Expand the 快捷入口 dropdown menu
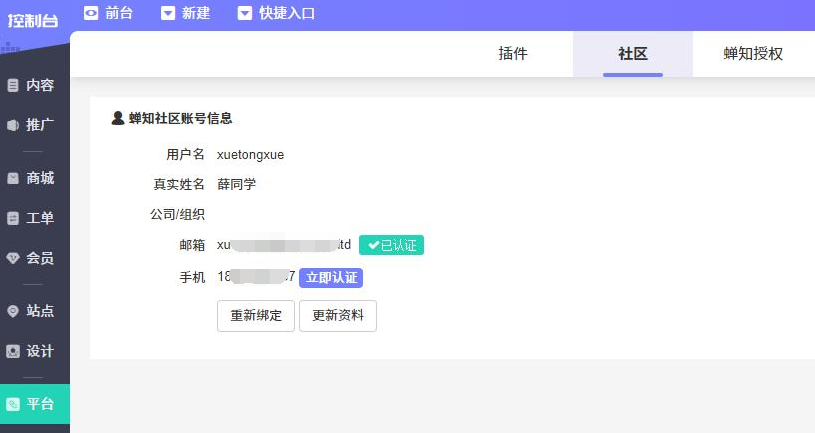815x433 pixels. click(276, 13)
